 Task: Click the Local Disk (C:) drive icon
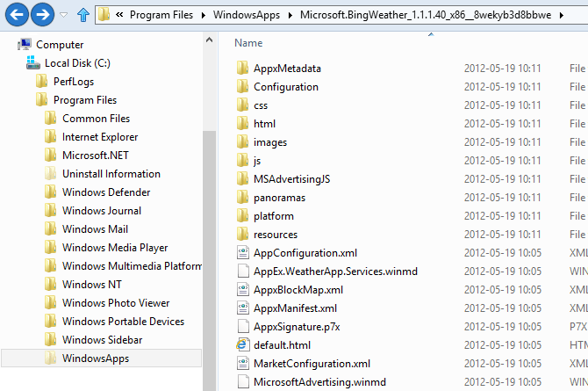click(33, 62)
